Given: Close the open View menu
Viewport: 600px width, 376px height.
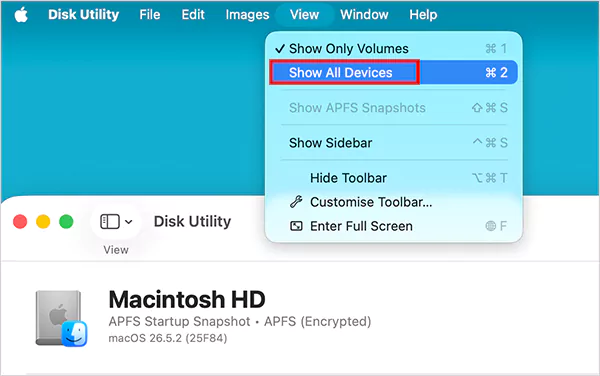Looking at the screenshot, I should pos(304,15).
